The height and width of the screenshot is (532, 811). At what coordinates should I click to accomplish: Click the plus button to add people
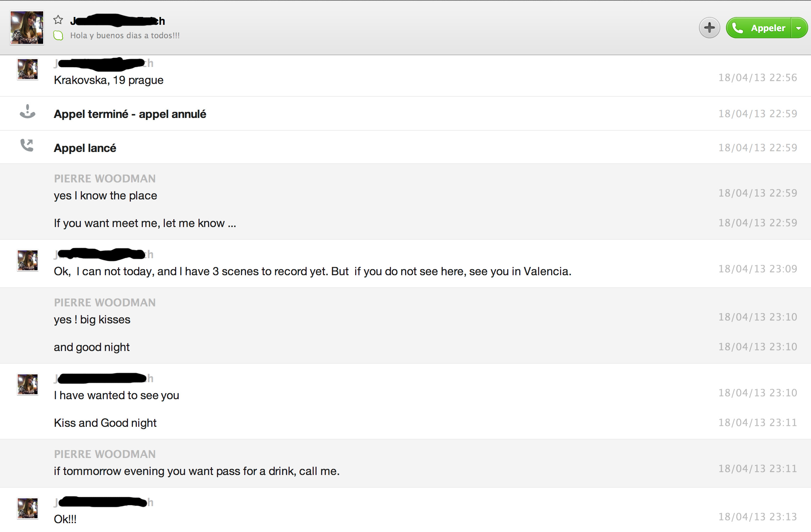pos(709,28)
